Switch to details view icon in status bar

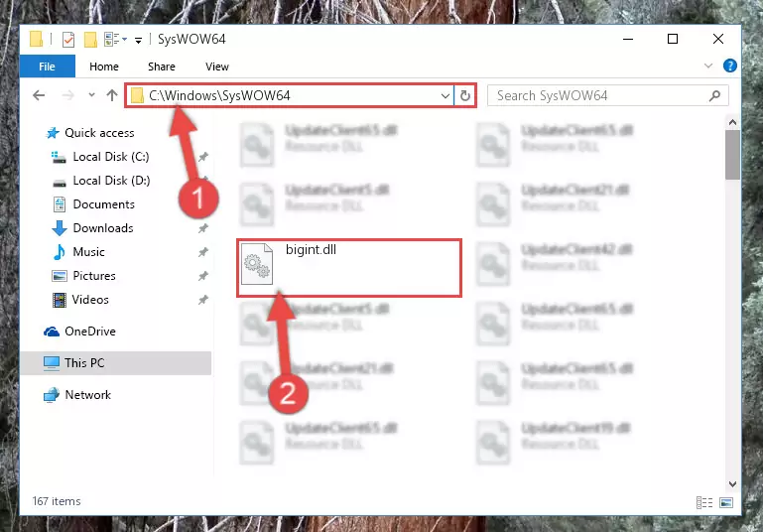pyautogui.click(x=704, y=502)
